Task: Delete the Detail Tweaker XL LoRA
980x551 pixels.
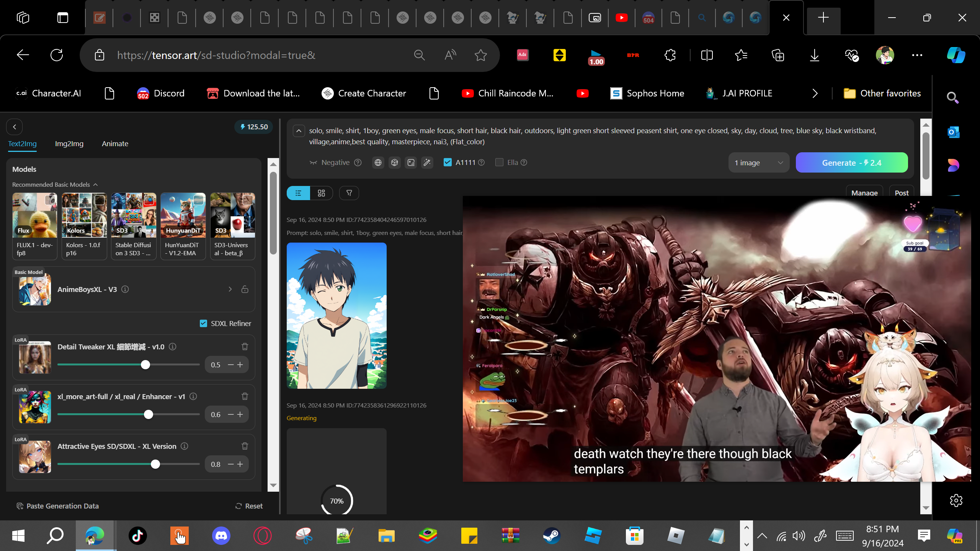Action: 245,347
